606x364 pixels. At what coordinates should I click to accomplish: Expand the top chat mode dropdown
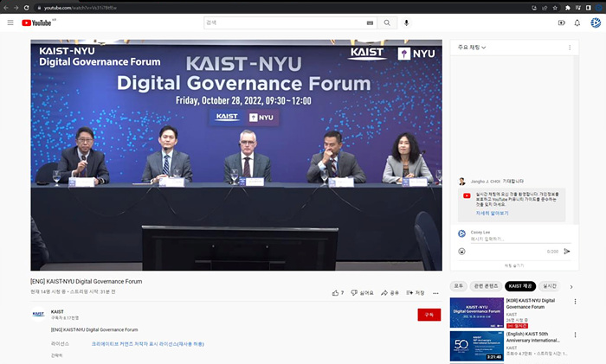coord(472,48)
